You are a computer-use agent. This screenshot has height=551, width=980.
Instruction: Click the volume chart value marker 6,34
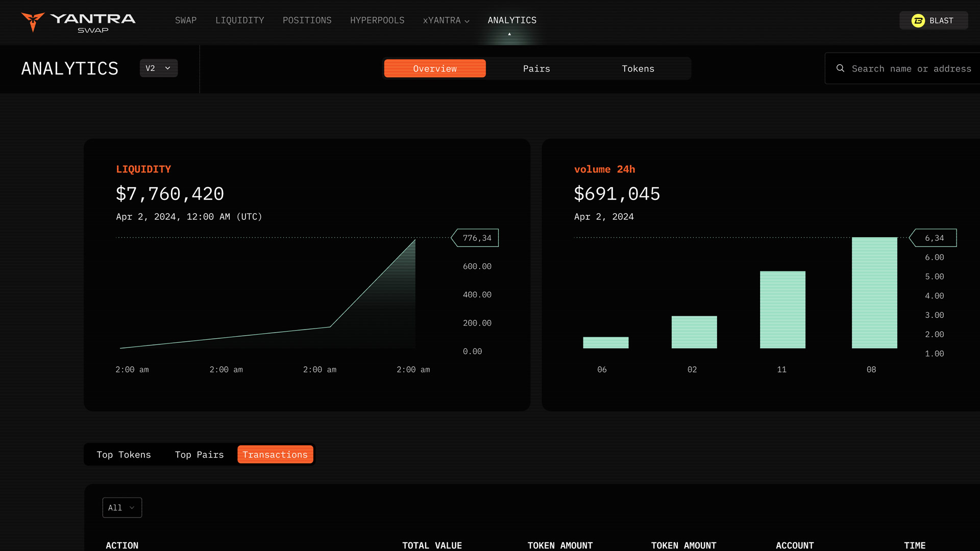(x=934, y=238)
